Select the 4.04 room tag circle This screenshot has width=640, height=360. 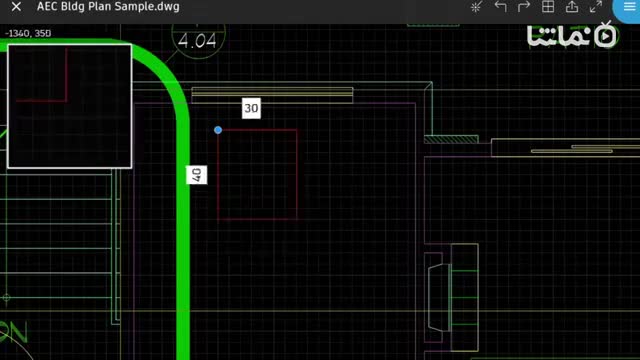198,40
